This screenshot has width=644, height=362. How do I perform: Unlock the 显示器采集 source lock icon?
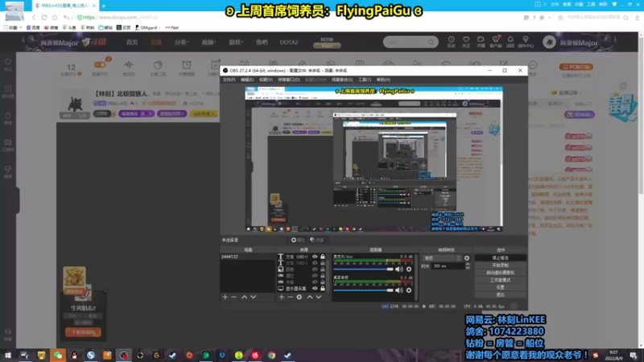323,289
